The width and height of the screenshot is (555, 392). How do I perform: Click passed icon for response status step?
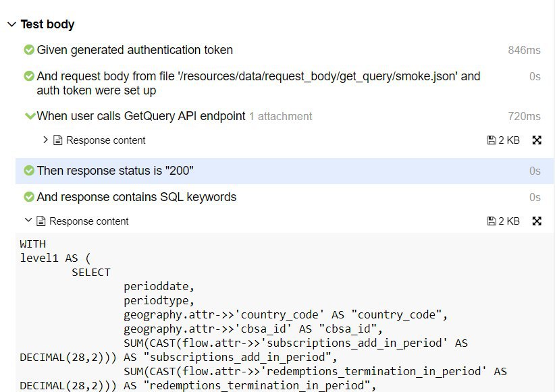point(29,171)
